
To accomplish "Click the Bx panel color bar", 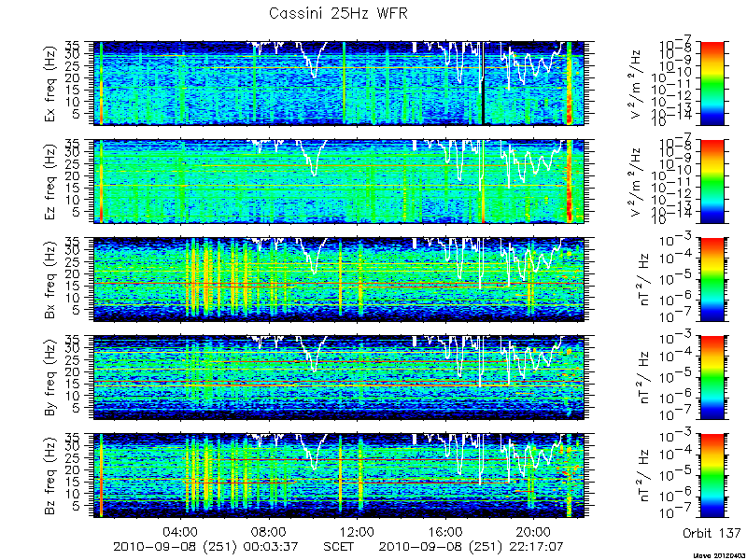I will tap(712, 279).
